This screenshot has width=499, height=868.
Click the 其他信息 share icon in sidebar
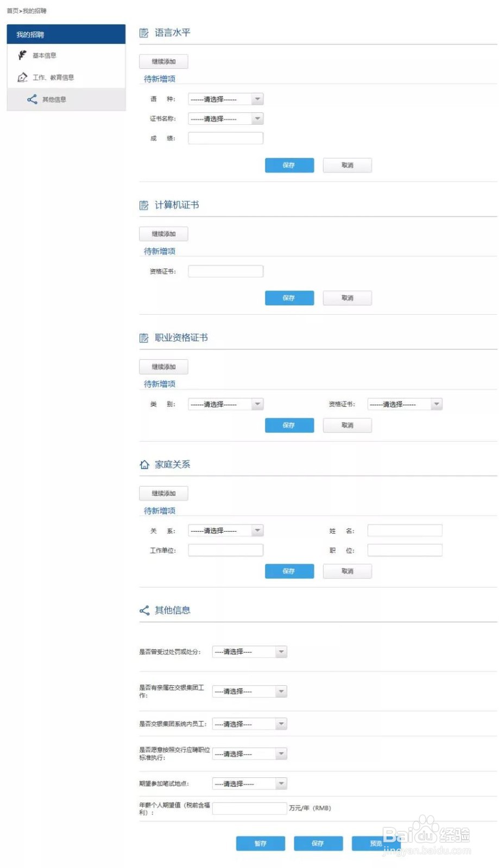33,99
